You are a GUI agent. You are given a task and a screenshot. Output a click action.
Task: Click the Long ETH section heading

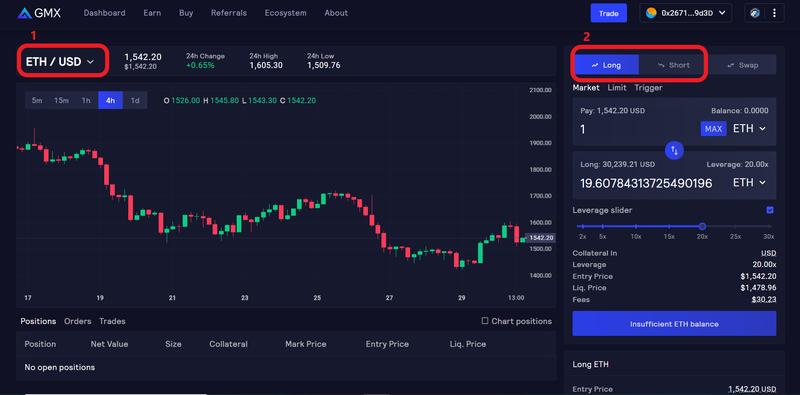pos(590,364)
